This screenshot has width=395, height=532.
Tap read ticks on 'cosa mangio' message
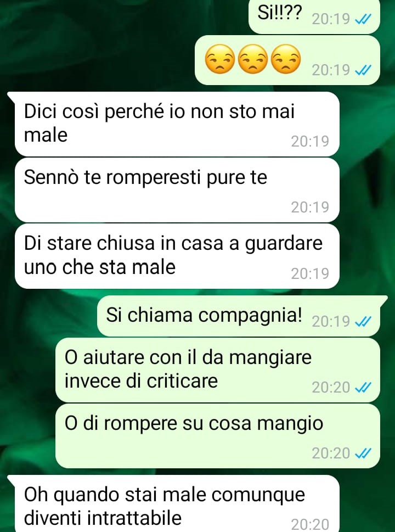(363, 453)
